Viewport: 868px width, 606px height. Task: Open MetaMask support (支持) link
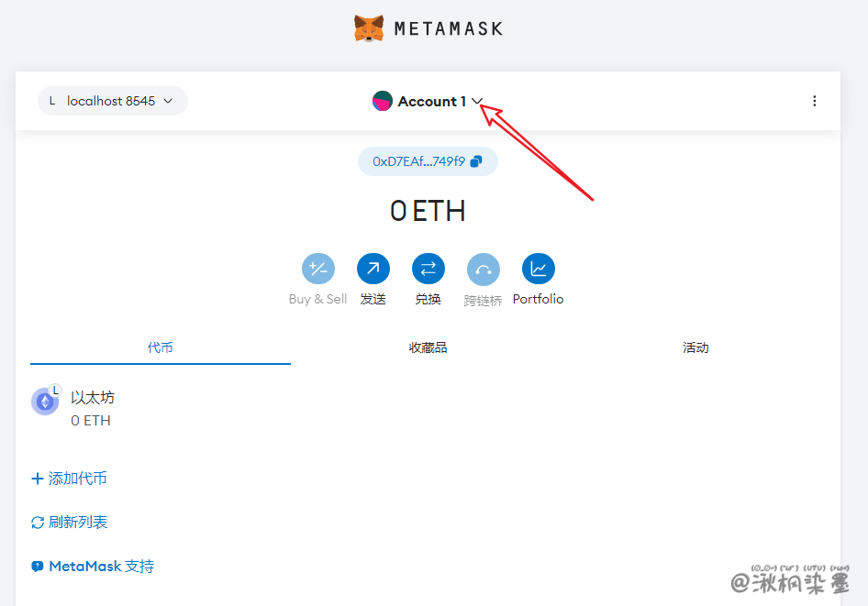click(x=93, y=567)
